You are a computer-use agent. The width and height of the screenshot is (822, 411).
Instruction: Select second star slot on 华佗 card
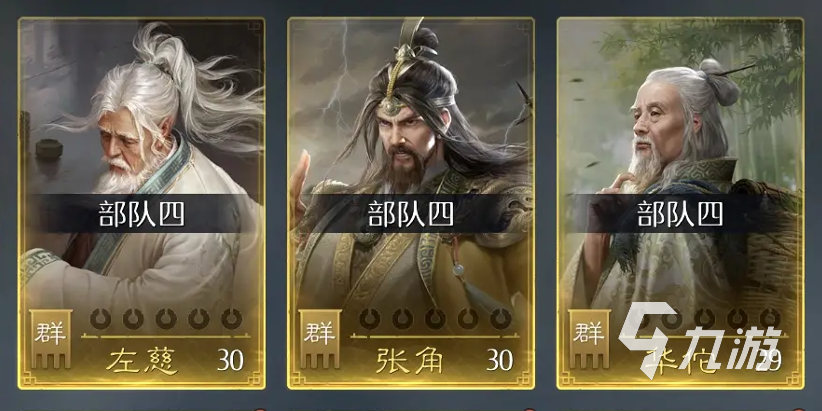672,318
